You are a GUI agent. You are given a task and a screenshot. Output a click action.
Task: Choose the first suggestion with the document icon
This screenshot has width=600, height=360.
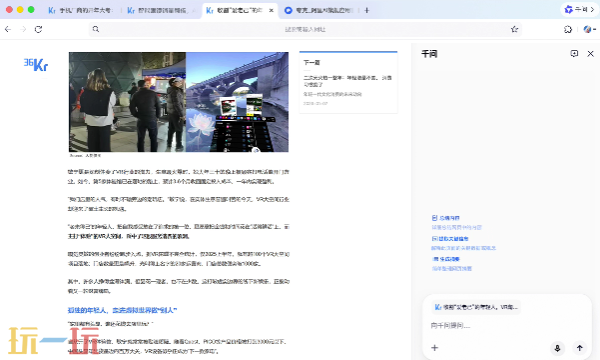tap(456, 222)
